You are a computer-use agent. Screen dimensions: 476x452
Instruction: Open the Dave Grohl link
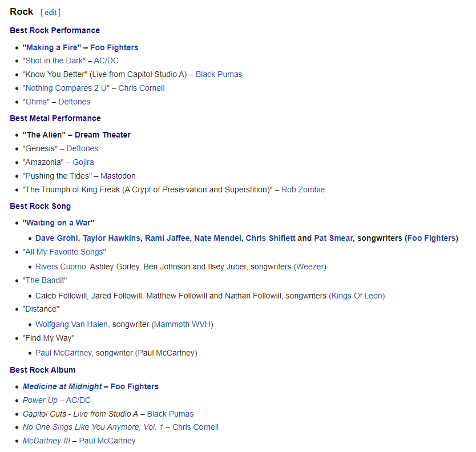[x=57, y=239]
